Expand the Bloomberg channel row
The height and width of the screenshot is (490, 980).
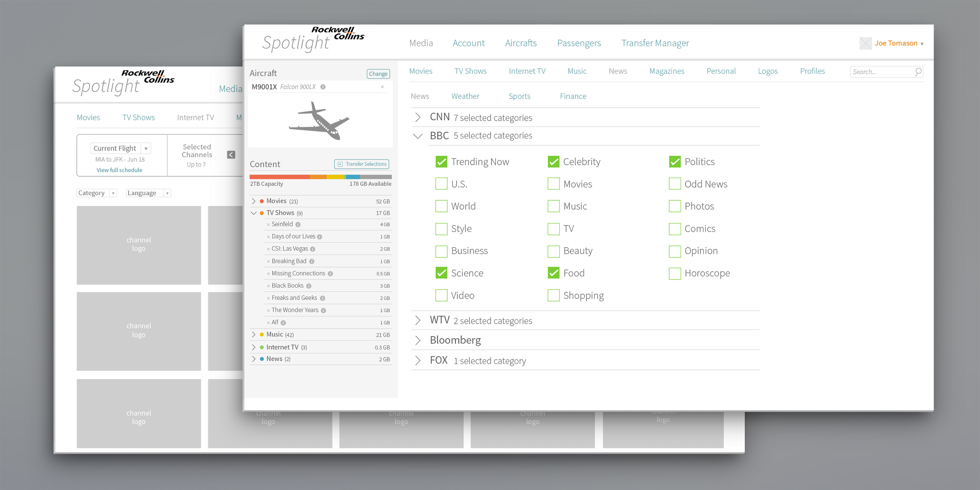418,340
